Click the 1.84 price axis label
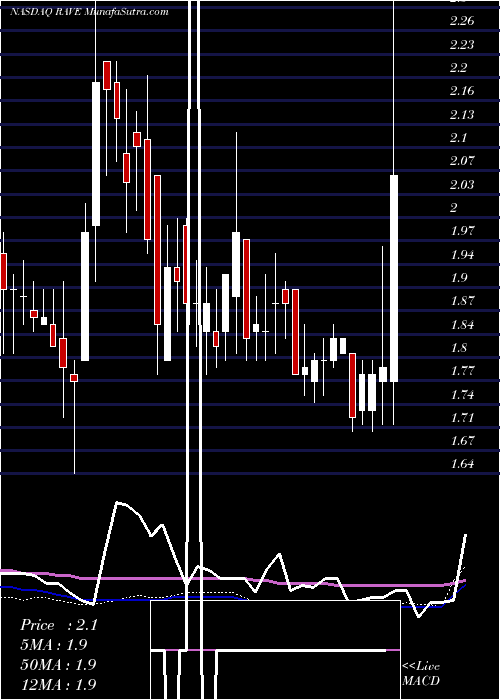This screenshot has height=700, width=500. tap(462, 324)
